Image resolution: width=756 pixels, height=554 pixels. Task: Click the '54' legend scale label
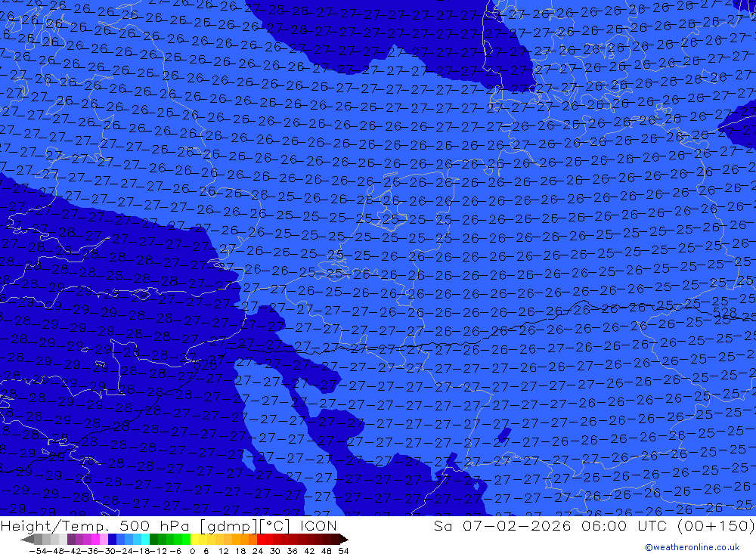tap(343, 551)
